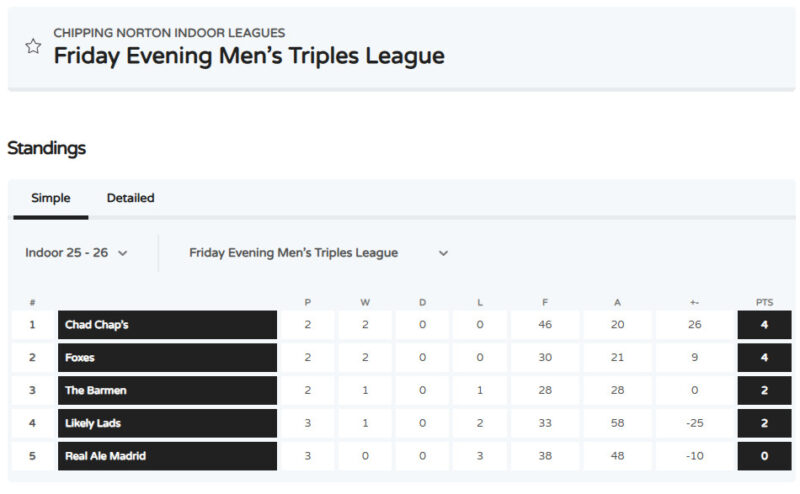Click the PTS column header
Image resolution: width=800 pixels, height=494 pixels.
click(764, 302)
